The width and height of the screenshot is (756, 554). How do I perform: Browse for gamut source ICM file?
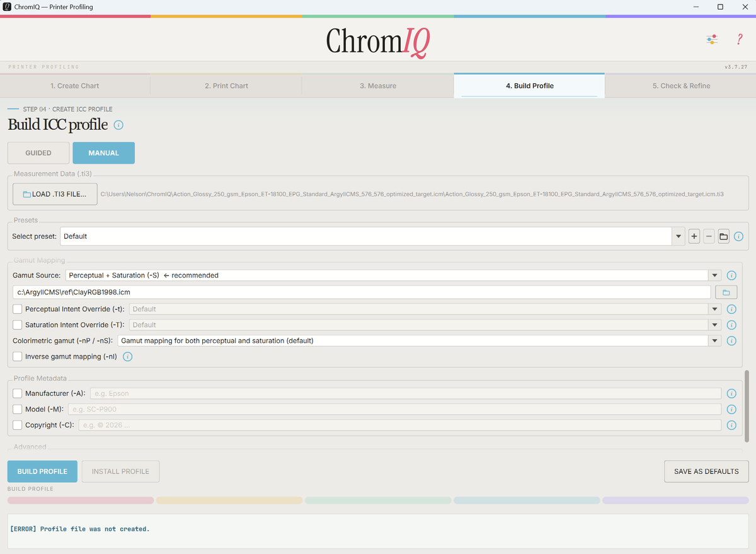click(x=726, y=292)
